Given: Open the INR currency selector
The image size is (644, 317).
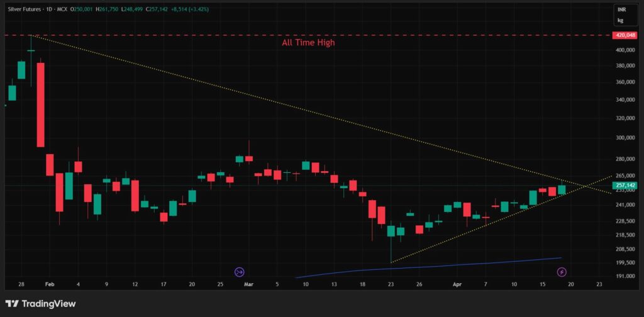Looking at the screenshot, I should (620, 11).
